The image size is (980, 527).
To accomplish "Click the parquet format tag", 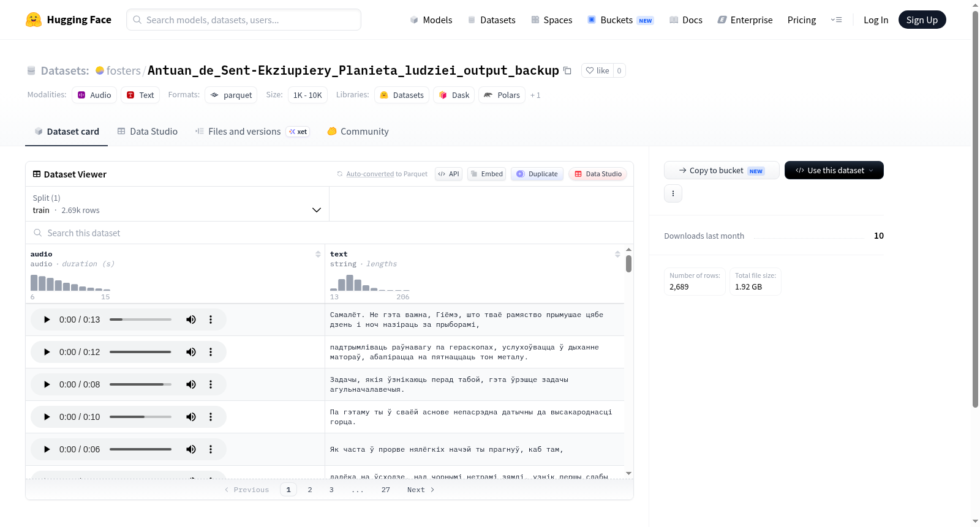I will (231, 95).
